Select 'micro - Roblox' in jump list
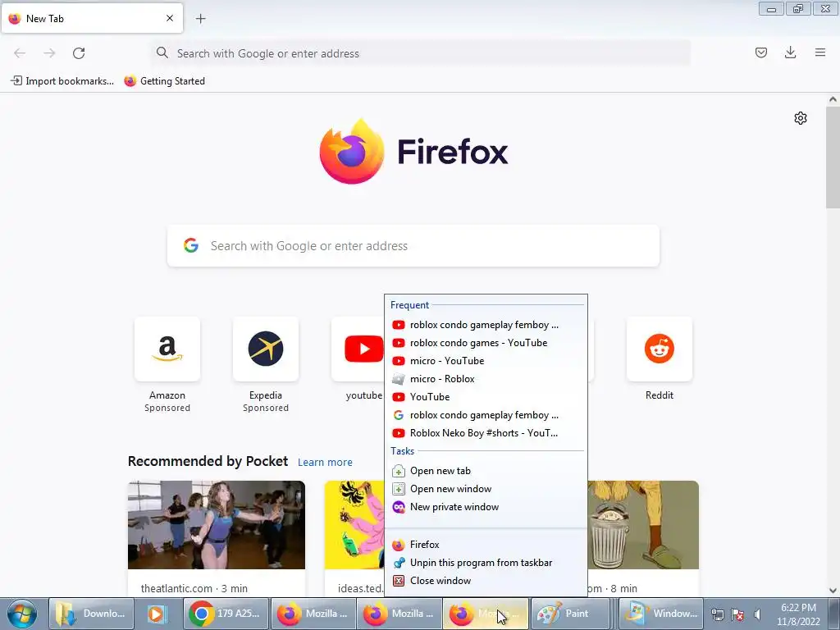Image resolution: width=840 pixels, height=630 pixels. coord(486,379)
